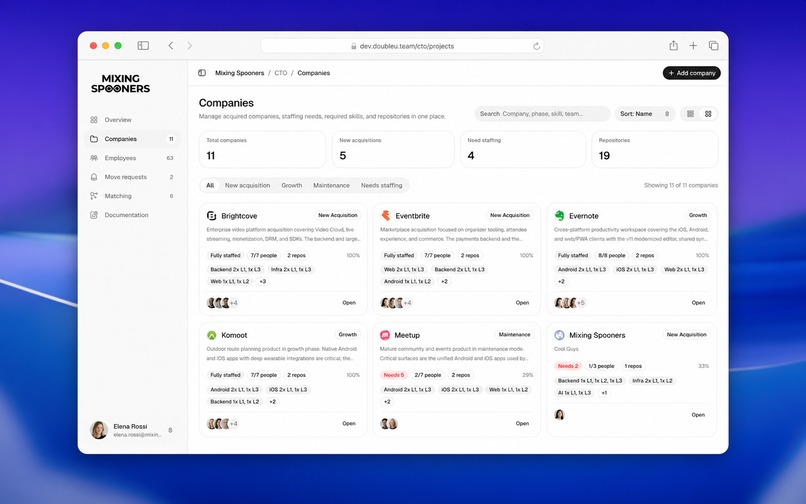
Task: Click the New acquisitions stat card
Action: [393, 149]
